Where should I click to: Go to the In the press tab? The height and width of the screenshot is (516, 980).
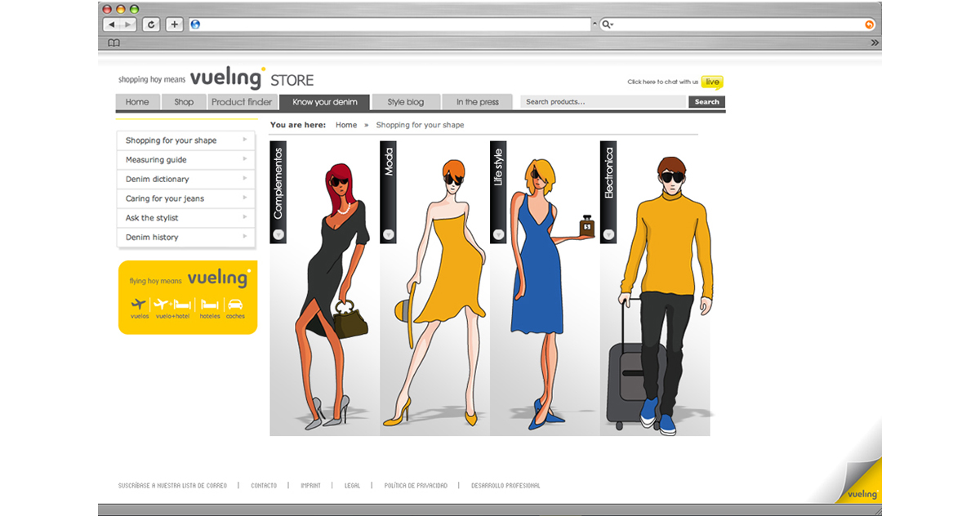click(478, 102)
